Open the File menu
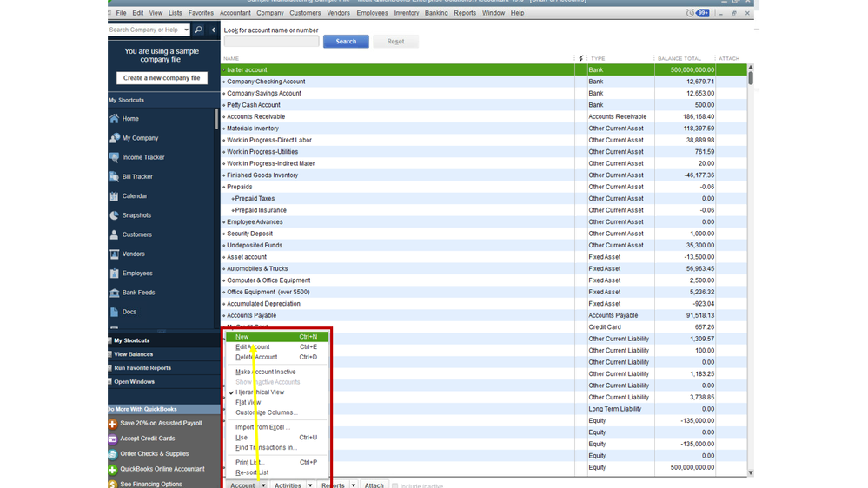The height and width of the screenshot is (488, 868). 121,13
